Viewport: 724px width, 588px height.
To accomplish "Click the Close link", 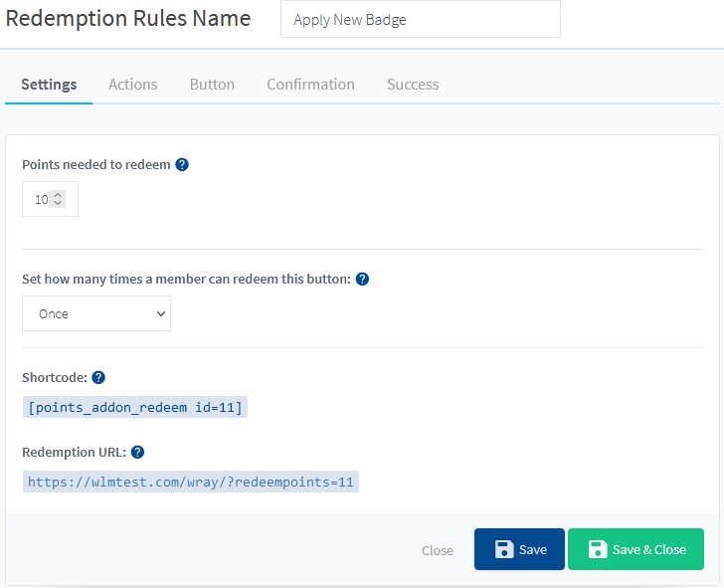I will click(x=438, y=550).
